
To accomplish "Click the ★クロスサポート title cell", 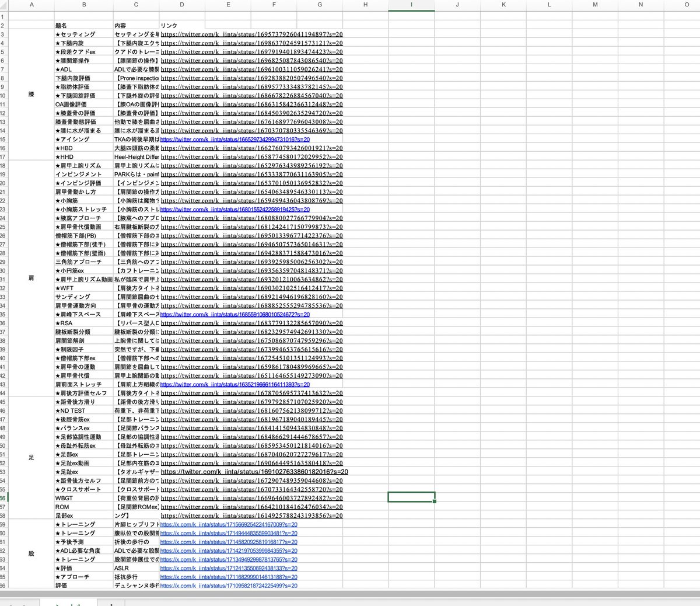I will click(84, 489).
